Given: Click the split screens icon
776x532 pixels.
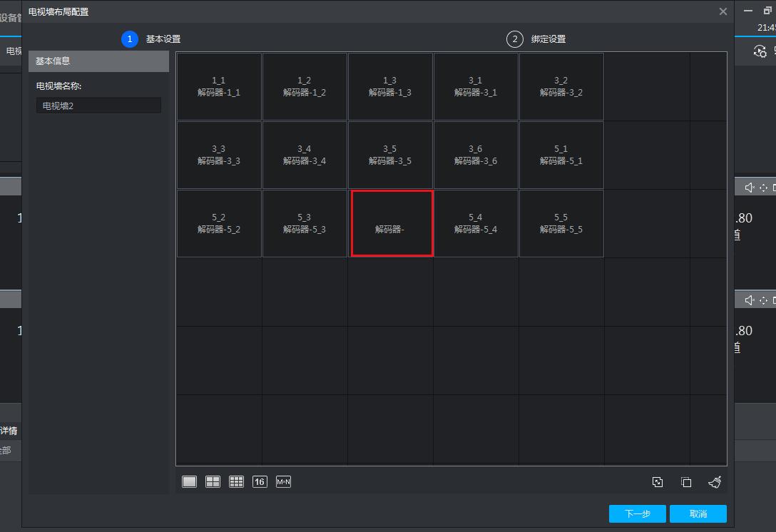Looking at the screenshot, I should click(685, 482).
